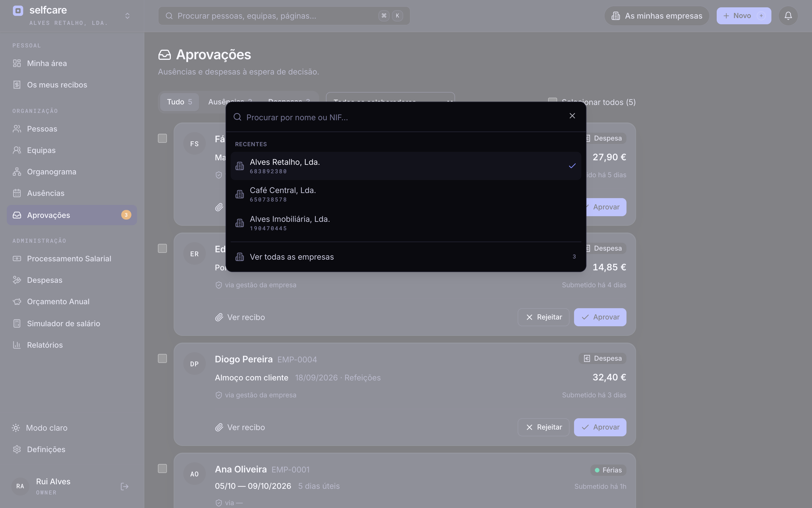The image size is (812, 508).
Task: Open Ver recibo on Diogo Pereira's card
Action: pos(240,427)
